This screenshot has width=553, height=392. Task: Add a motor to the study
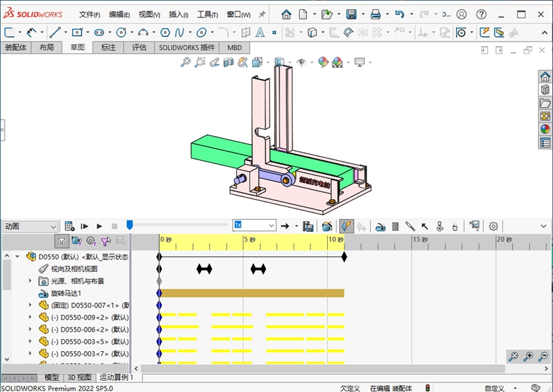pos(380,226)
